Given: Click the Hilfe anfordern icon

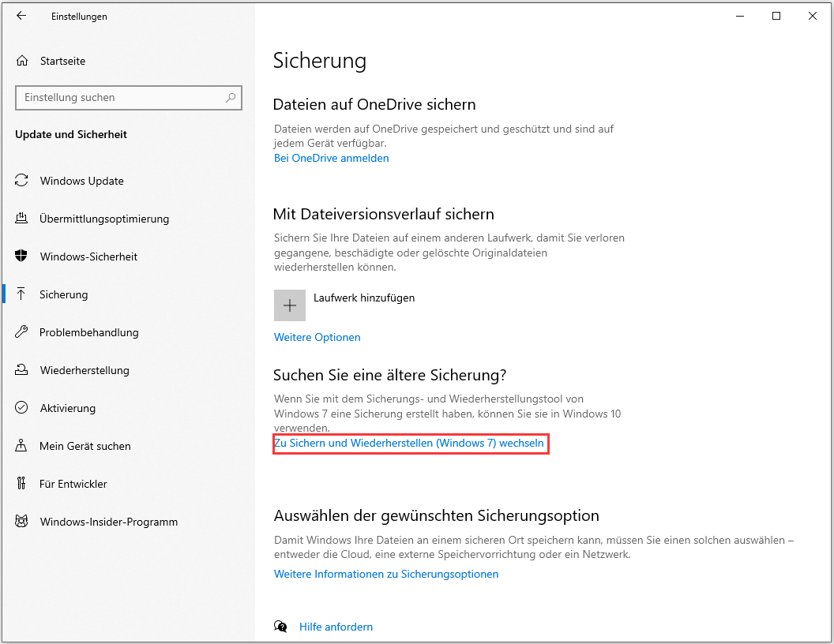Looking at the screenshot, I should (x=281, y=626).
